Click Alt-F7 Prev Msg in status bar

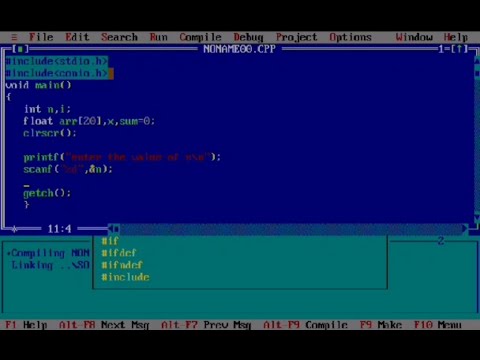(x=206, y=325)
